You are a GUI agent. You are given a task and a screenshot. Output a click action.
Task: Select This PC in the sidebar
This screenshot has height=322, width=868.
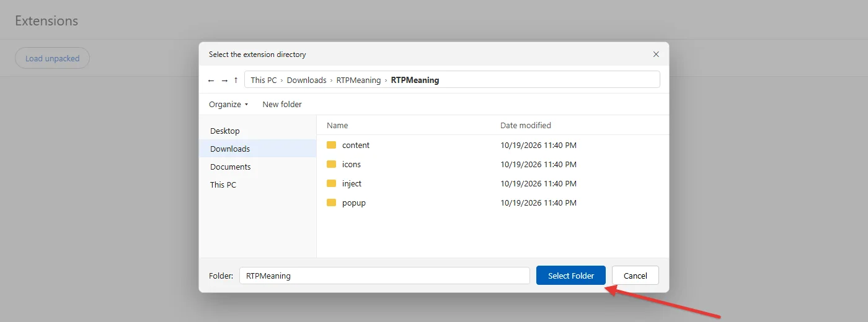click(x=258, y=185)
